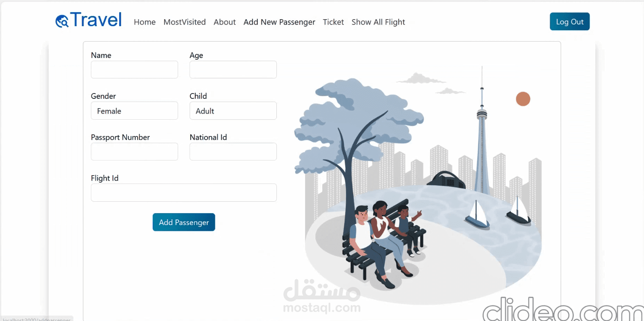The height and width of the screenshot is (321, 644).
Task: Click the Log Out button
Action: (x=570, y=22)
